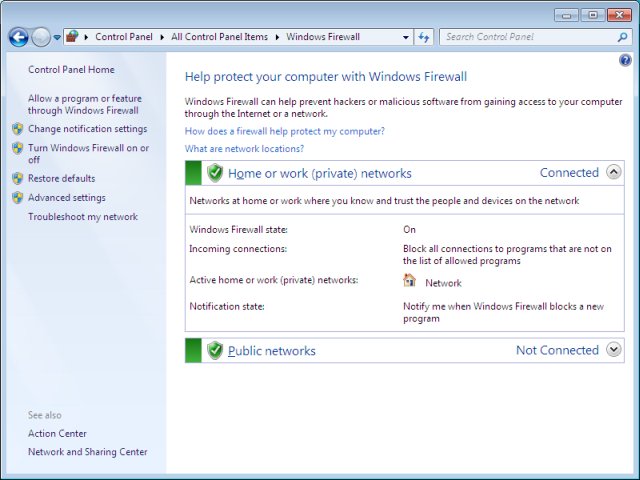Open Troubleshoot my network
640x480 pixels.
tap(83, 217)
